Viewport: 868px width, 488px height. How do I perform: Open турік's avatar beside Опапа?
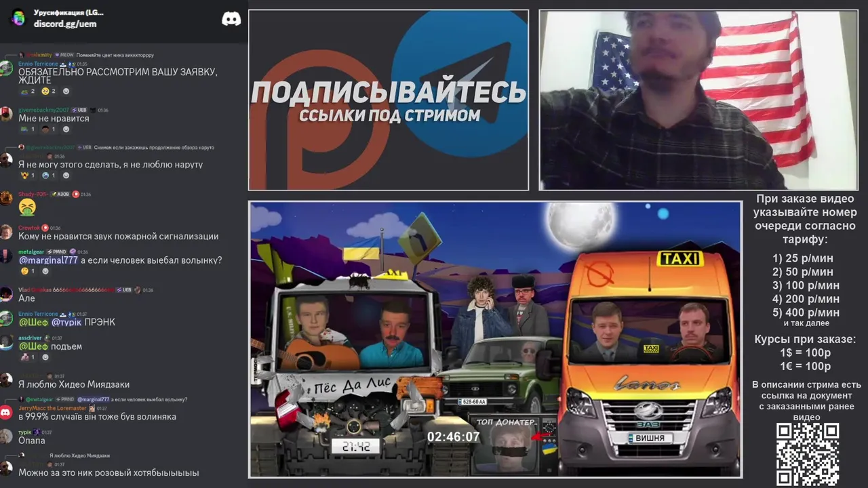coord(6,436)
